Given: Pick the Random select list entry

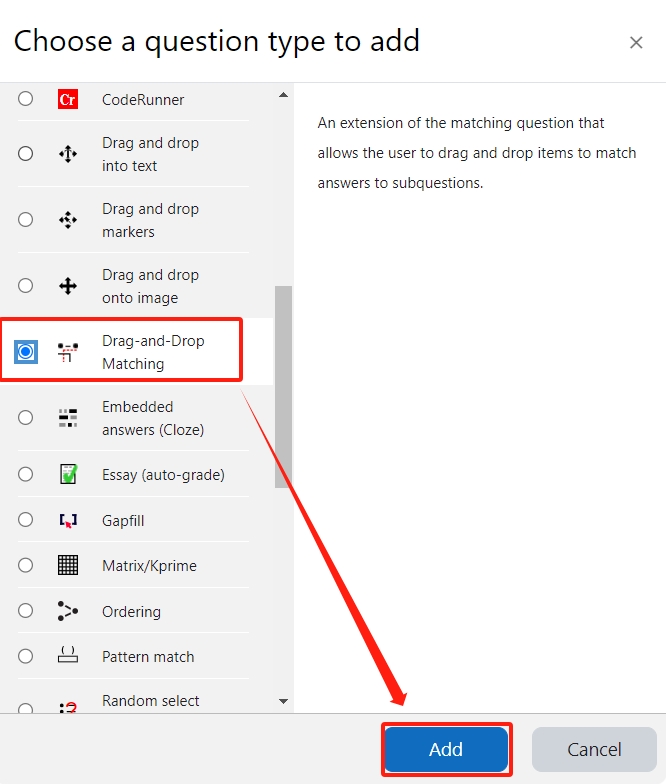Looking at the screenshot, I should tap(150, 701).
